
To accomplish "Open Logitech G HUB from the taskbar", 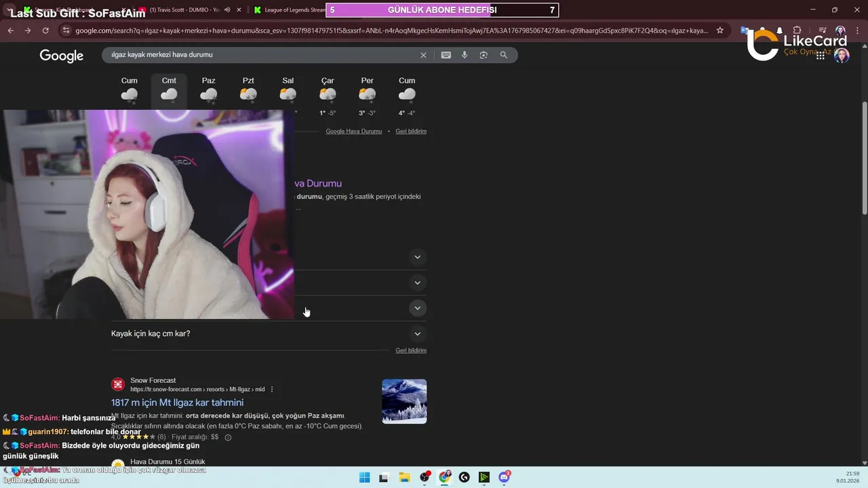I will pyautogui.click(x=464, y=477).
